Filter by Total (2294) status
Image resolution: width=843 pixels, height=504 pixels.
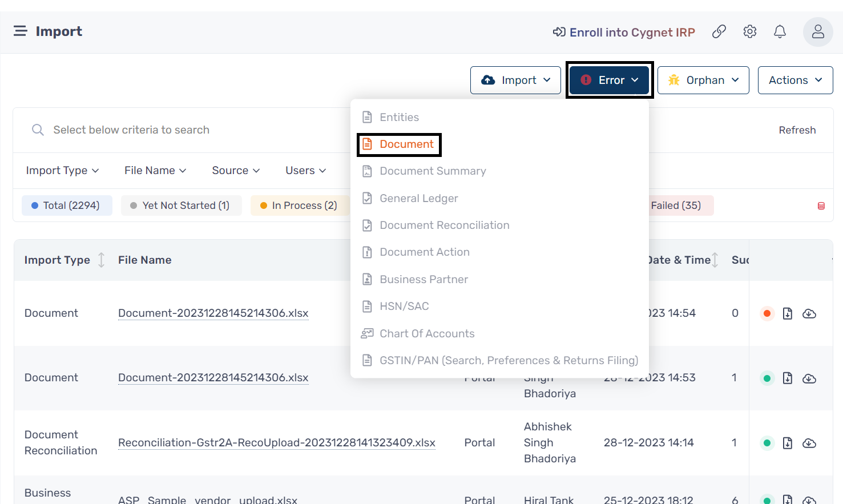(67, 205)
